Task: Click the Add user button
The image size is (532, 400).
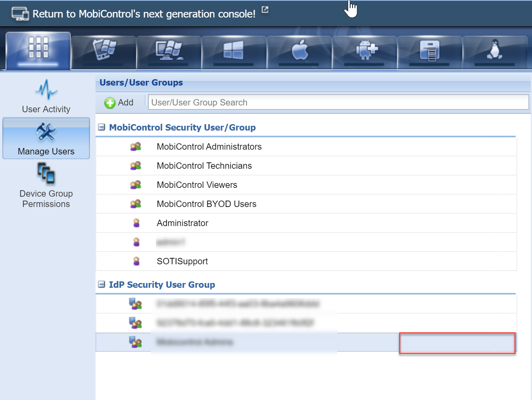Action: point(119,103)
